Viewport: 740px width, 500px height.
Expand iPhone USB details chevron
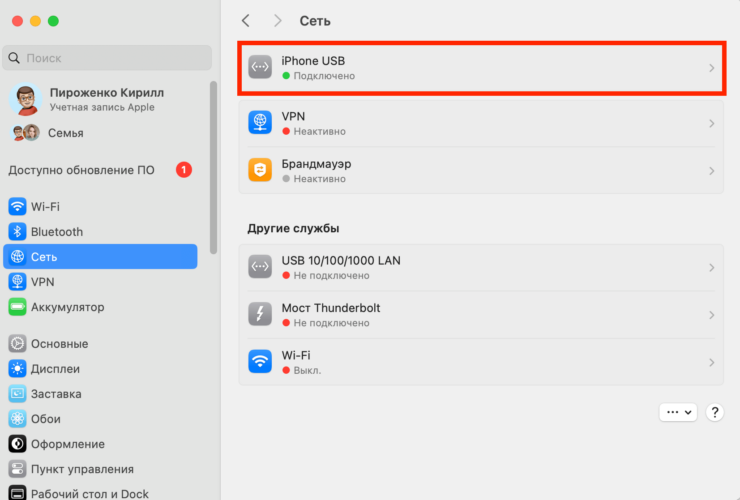[x=711, y=68]
